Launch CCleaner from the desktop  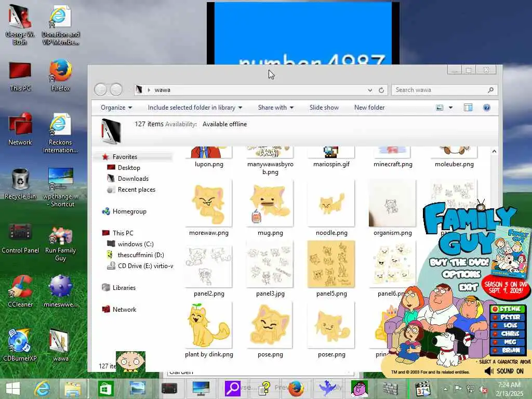[x=20, y=292]
